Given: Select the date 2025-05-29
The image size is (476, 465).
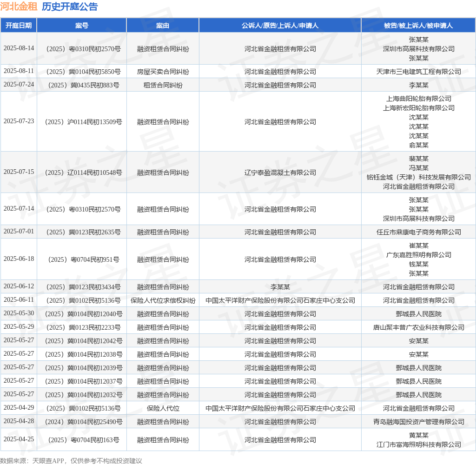Looking at the screenshot, I should click(x=19, y=327).
